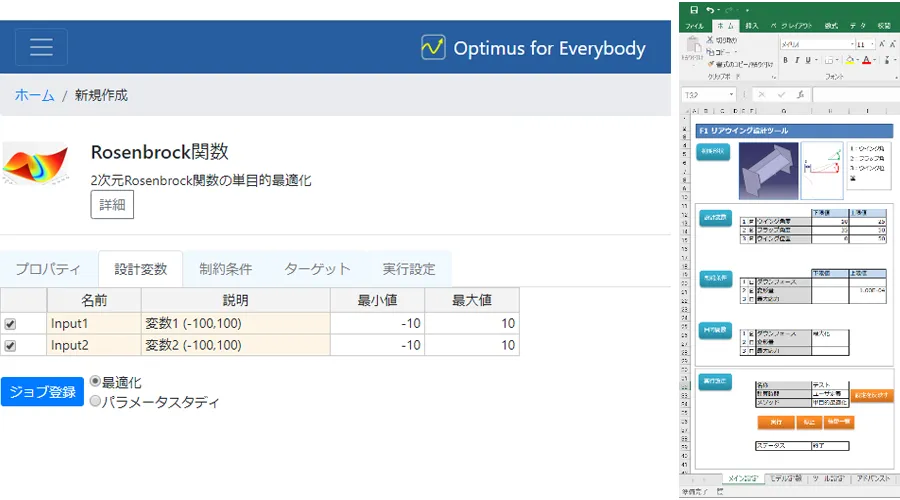
Task: Edit the Input1 minimum value -10
Action: click(377, 324)
